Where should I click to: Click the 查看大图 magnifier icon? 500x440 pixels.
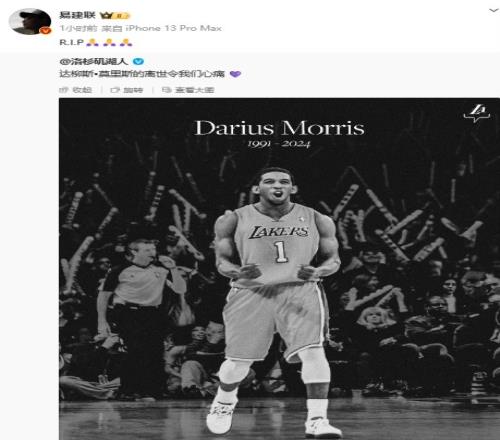pyautogui.click(x=166, y=90)
